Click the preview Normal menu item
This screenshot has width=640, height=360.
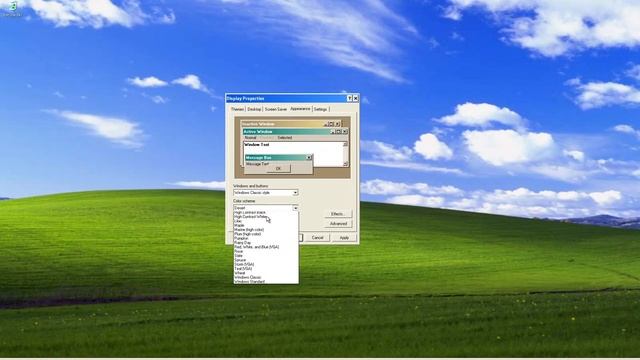click(250, 138)
